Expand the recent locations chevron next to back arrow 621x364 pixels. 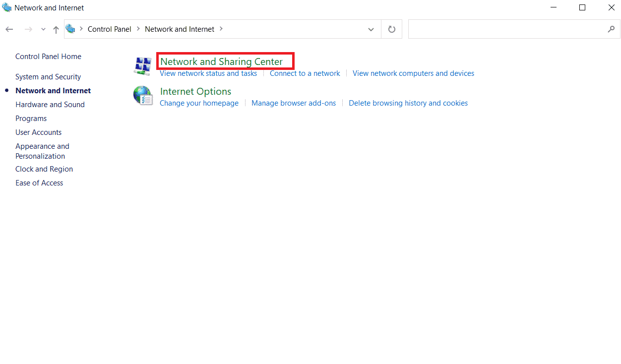(43, 29)
